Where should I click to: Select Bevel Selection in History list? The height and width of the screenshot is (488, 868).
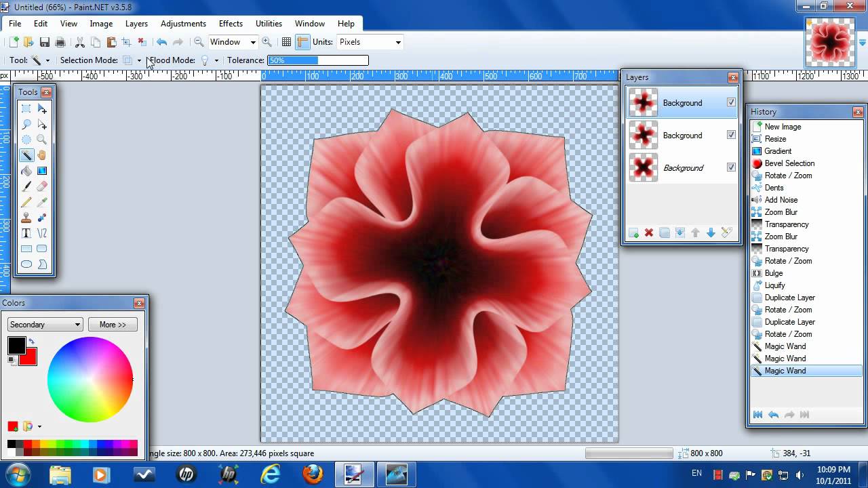pyautogui.click(x=789, y=163)
